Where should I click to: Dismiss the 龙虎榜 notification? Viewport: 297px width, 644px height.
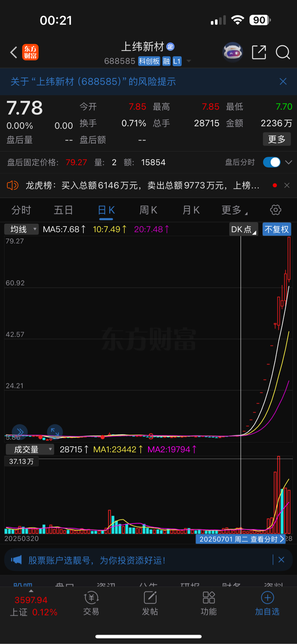287,186
